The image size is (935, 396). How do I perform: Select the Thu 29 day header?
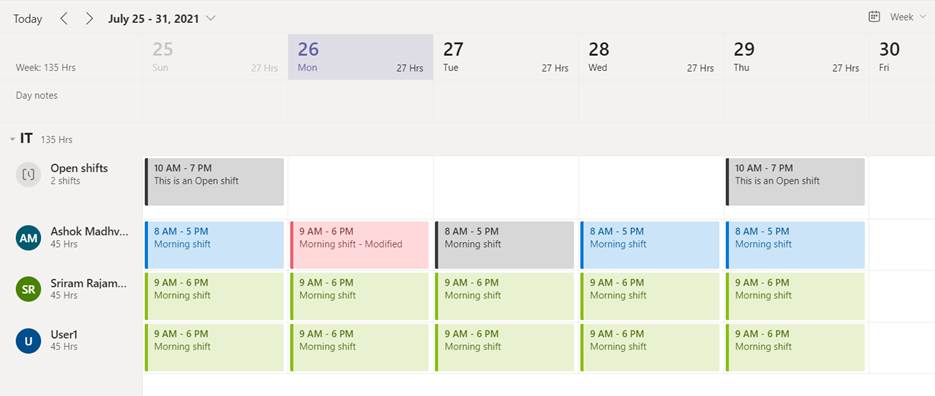(x=796, y=57)
